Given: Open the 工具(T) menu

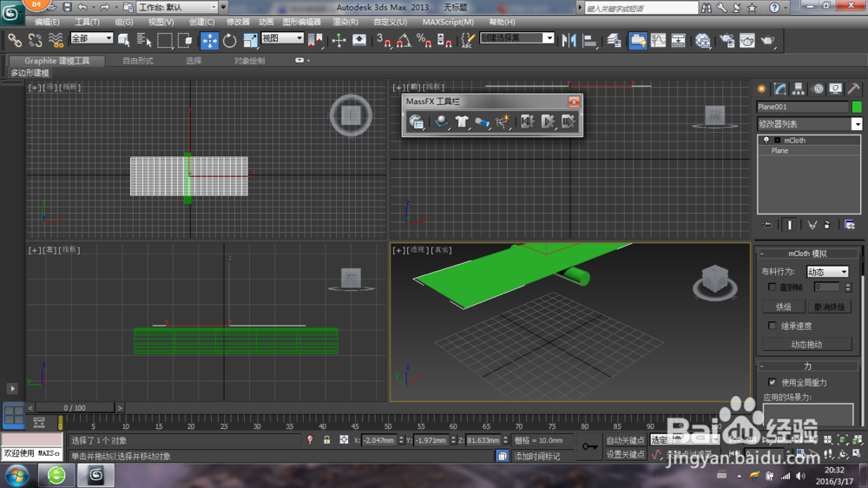Looking at the screenshot, I should pos(87,23).
